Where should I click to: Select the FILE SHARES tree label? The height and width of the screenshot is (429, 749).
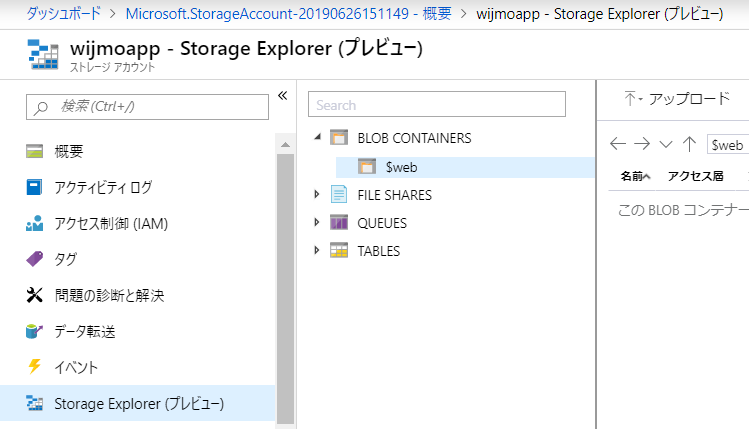point(395,195)
